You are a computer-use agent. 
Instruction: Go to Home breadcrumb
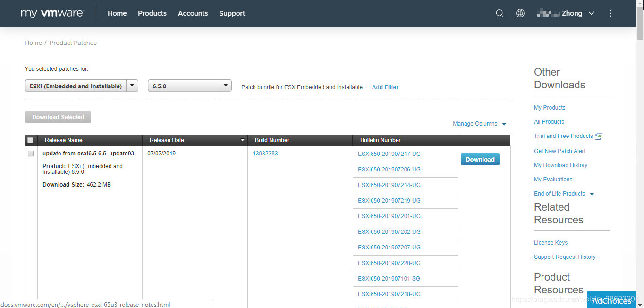tap(33, 43)
